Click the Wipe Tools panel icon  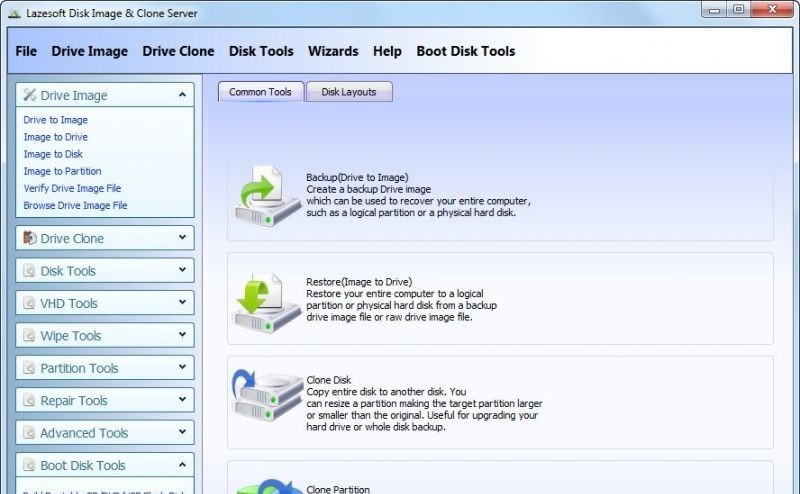click(x=30, y=335)
